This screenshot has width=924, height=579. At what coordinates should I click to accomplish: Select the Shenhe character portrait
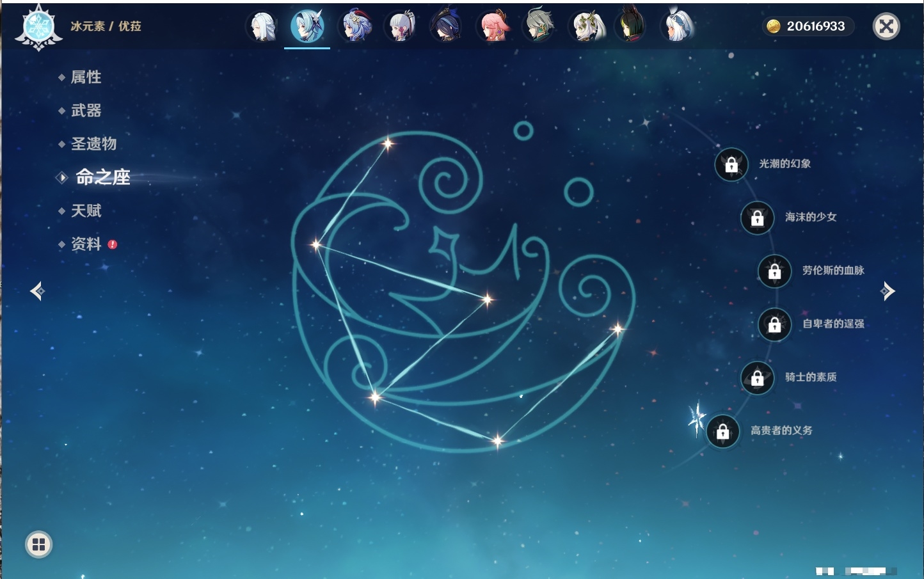tap(262, 27)
